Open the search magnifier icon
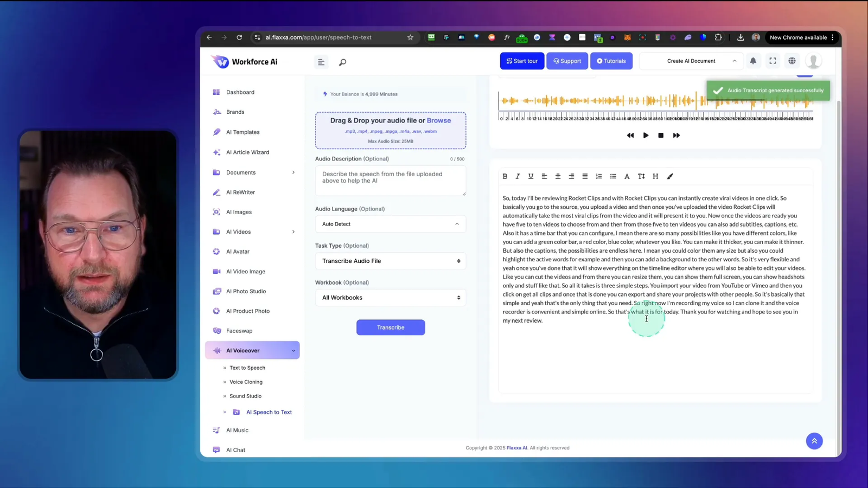 (342, 62)
